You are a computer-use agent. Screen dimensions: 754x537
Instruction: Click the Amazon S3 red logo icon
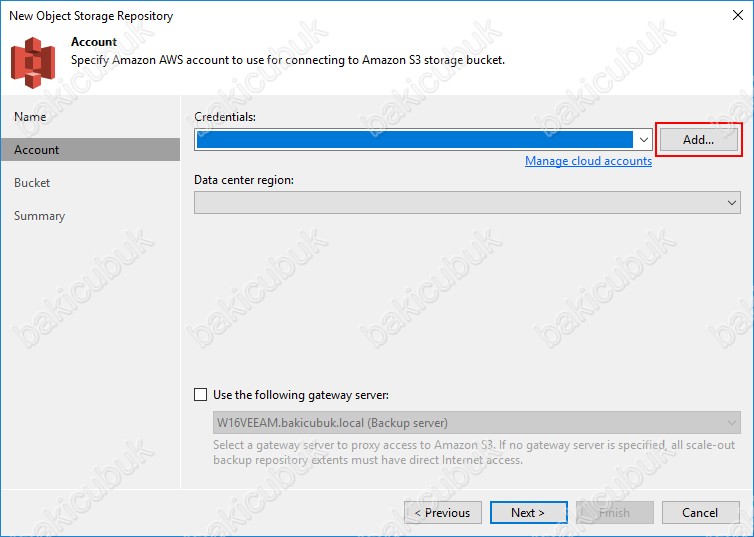click(x=33, y=62)
